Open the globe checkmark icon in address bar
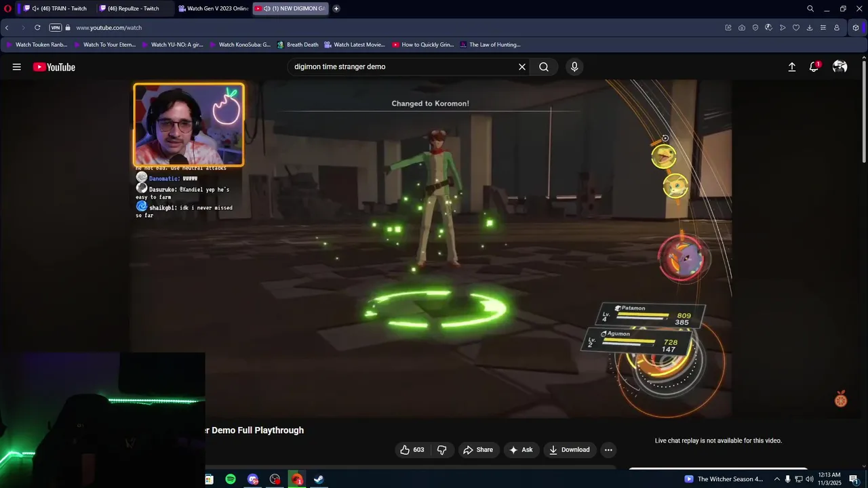The height and width of the screenshot is (488, 868). tap(768, 28)
